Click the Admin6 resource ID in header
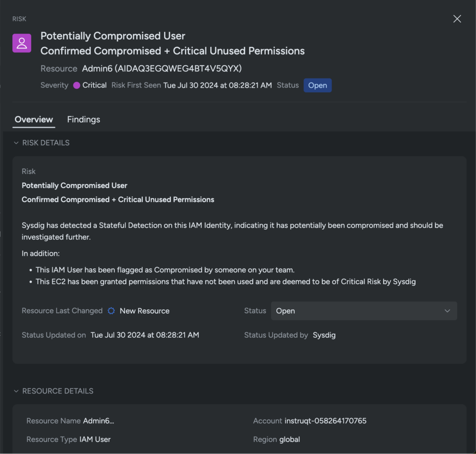 pyautogui.click(x=162, y=68)
